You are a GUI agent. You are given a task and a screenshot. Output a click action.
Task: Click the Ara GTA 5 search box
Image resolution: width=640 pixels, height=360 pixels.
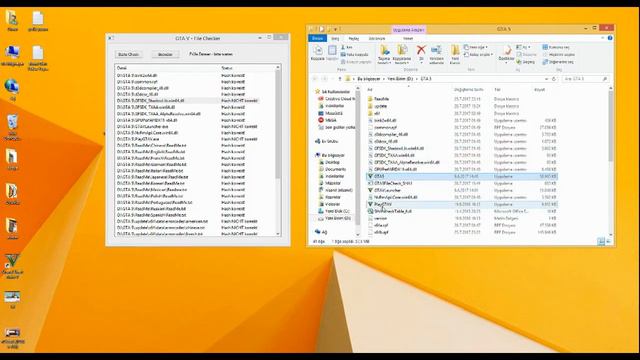(x=585, y=79)
